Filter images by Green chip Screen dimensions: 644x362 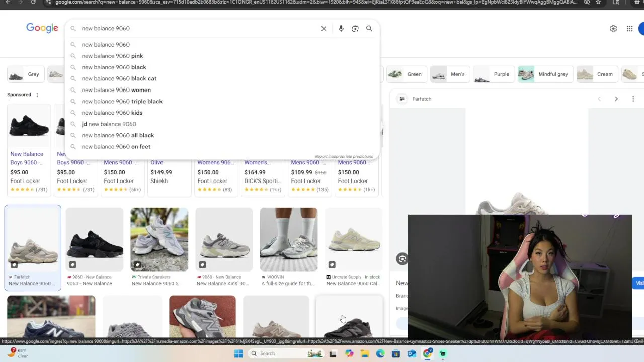click(x=406, y=74)
